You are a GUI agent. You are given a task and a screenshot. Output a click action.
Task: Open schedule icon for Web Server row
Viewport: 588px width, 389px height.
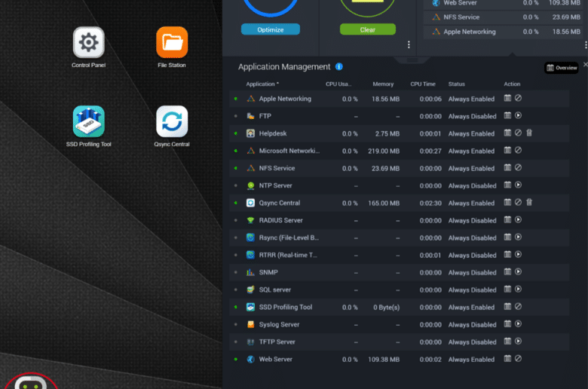click(507, 359)
